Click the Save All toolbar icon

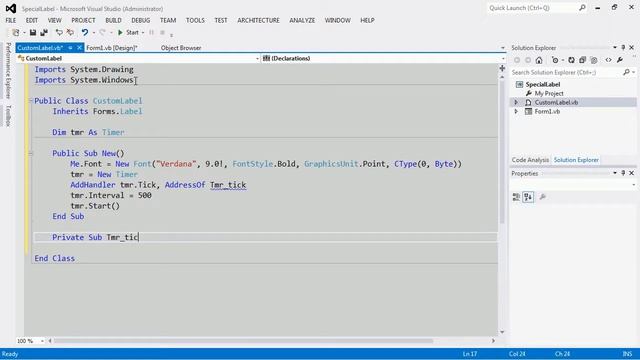44,32
